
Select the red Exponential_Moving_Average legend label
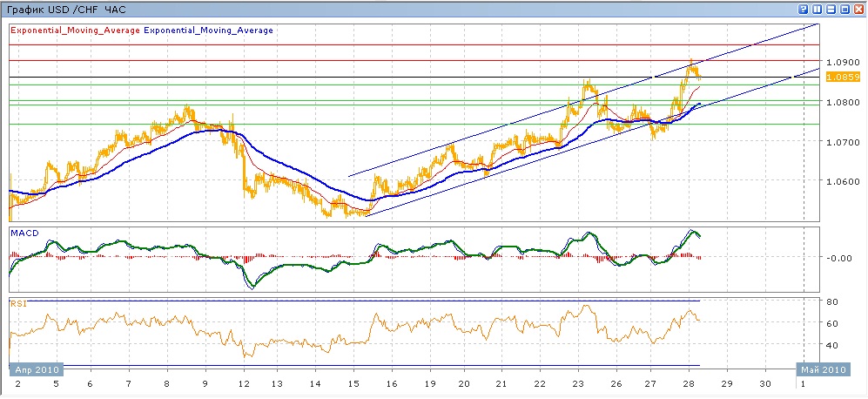[x=74, y=30]
